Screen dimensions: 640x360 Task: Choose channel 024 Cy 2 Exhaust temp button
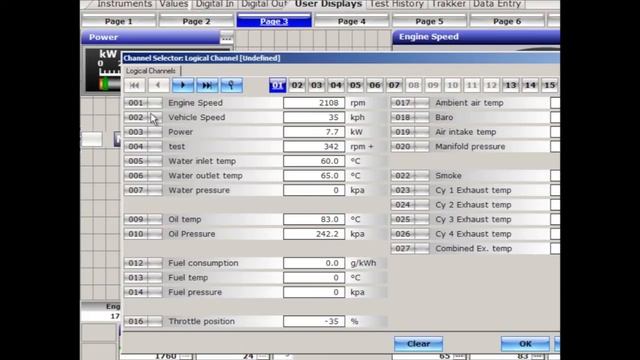(x=410, y=205)
